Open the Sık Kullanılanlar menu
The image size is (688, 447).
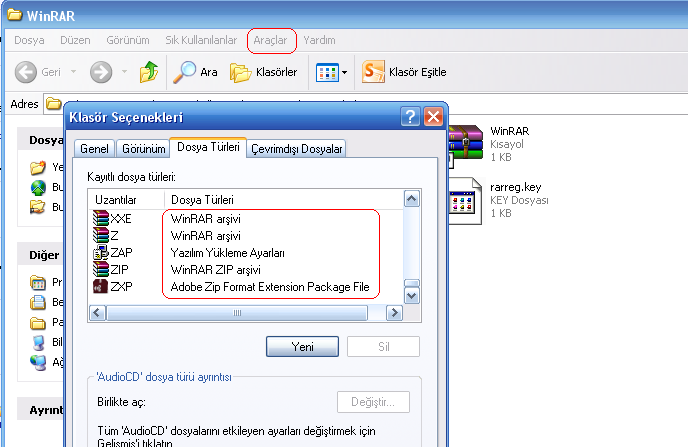[x=201, y=40]
